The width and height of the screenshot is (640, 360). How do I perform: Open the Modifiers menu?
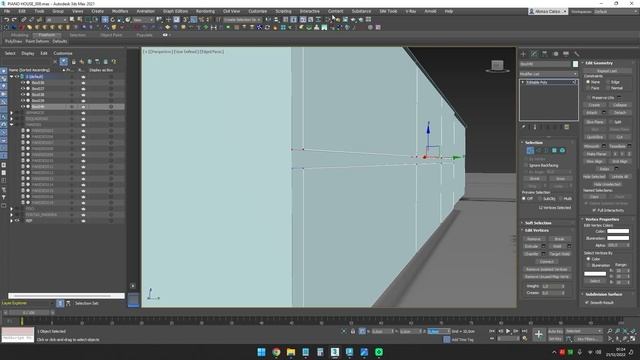click(120, 11)
